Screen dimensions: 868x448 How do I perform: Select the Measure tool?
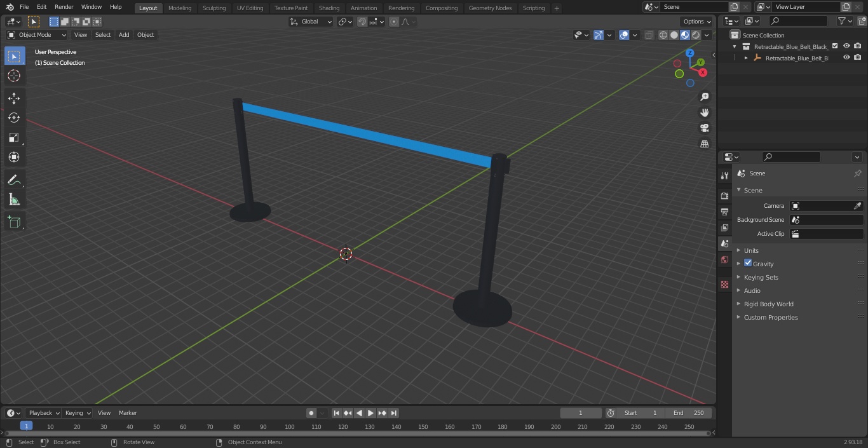[x=14, y=200]
